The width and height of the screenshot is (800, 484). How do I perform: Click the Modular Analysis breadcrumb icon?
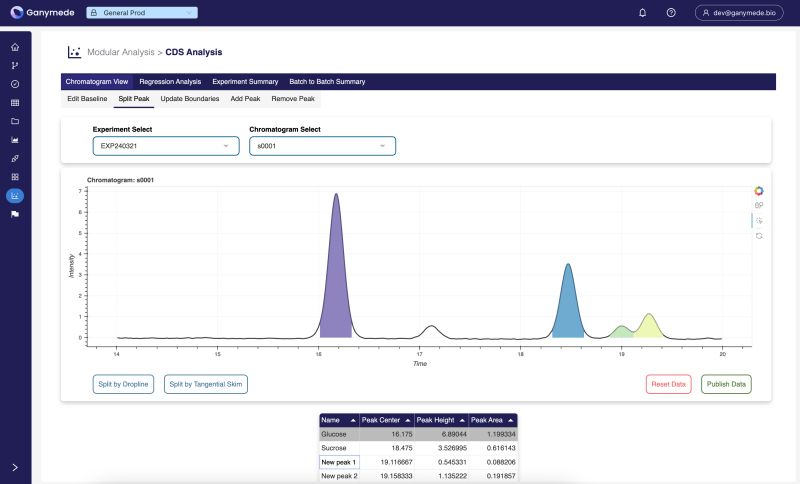tap(74, 52)
